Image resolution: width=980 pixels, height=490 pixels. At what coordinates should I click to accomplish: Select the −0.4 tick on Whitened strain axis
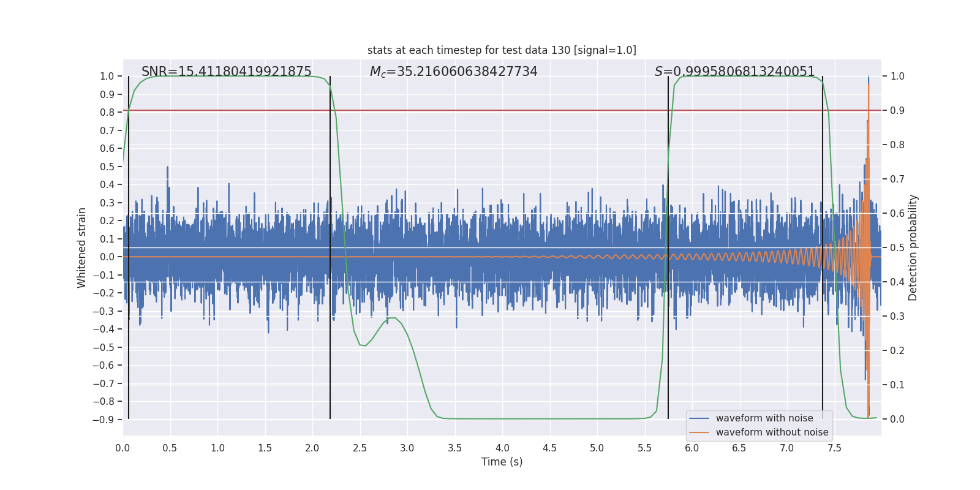pyautogui.click(x=104, y=330)
